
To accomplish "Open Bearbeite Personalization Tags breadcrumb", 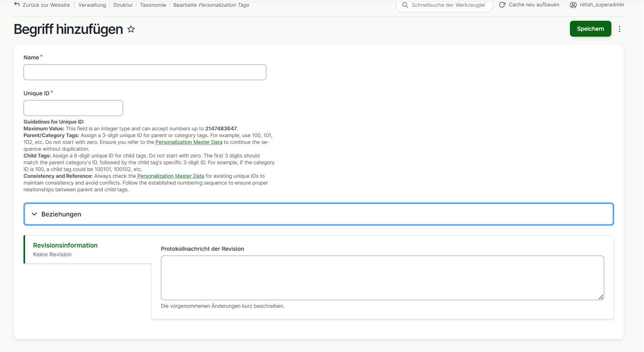I will [211, 5].
